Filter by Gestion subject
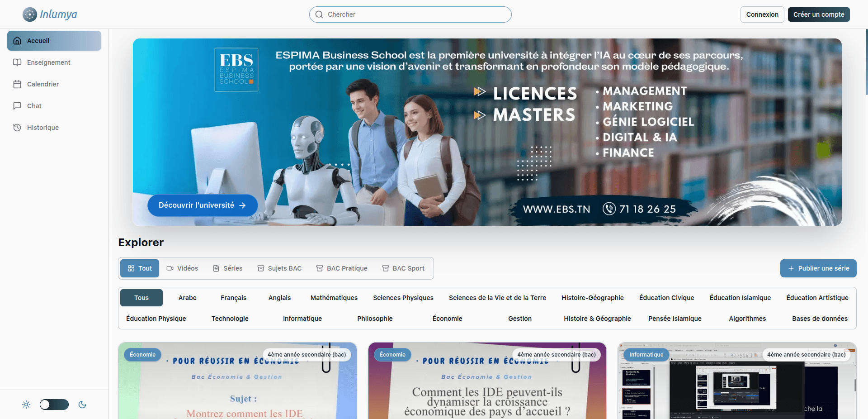 (x=520, y=319)
